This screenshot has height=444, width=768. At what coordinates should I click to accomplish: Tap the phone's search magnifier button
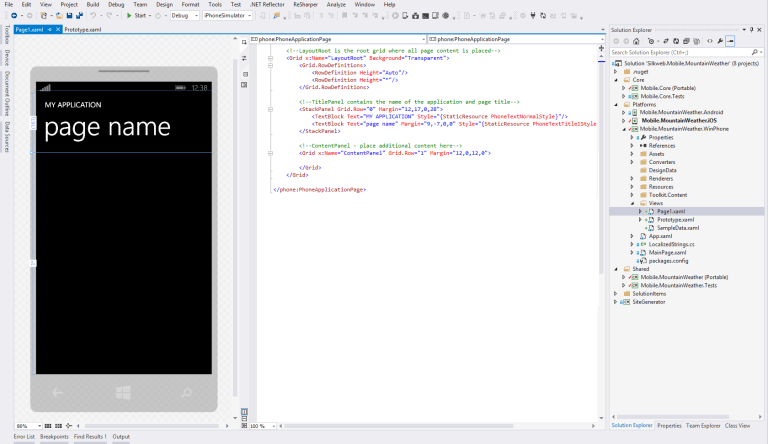coord(186,392)
